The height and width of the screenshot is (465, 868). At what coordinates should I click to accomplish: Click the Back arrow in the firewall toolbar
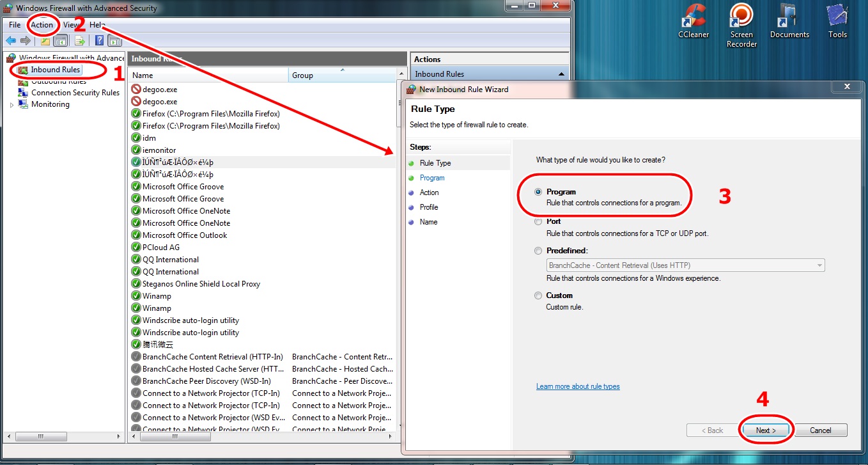11,41
